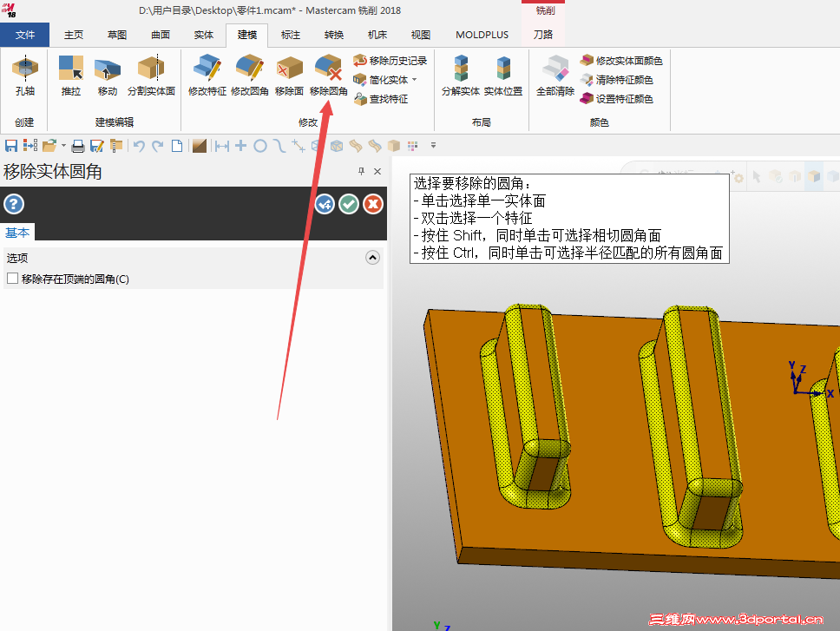The width and height of the screenshot is (840, 631).
Task: Click the new blank file icon
Action: pyautogui.click(x=177, y=146)
